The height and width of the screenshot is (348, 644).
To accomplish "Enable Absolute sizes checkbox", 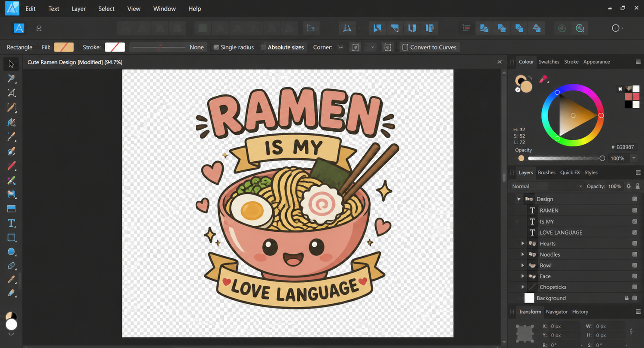I will click(x=263, y=47).
